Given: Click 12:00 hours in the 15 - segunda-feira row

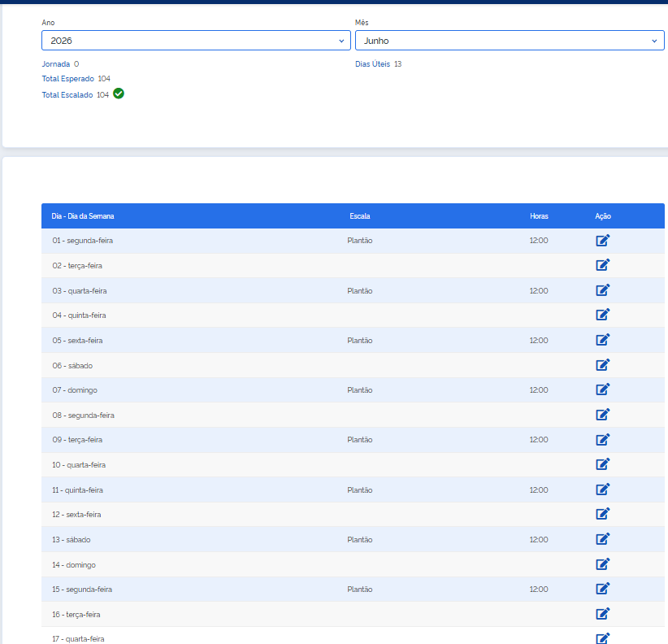Looking at the screenshot, I should click(539, 590).
